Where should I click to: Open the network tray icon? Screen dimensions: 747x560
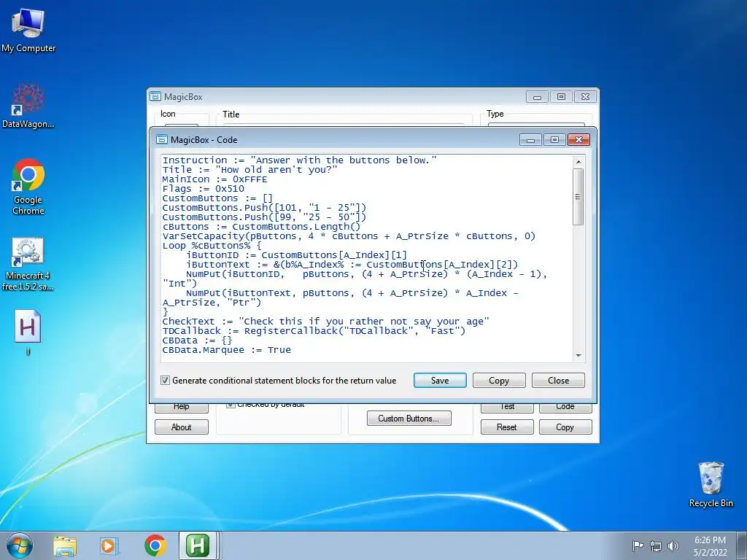point(656,545)
